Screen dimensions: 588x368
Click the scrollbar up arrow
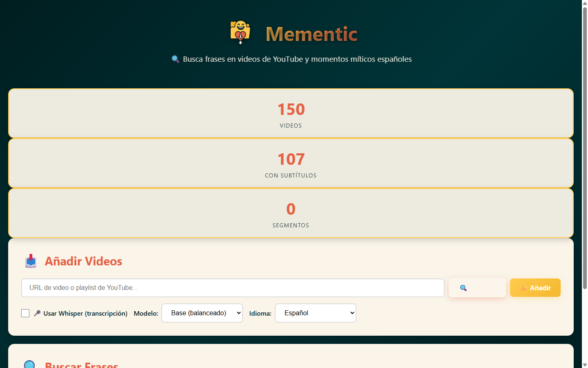coord(585,3)
